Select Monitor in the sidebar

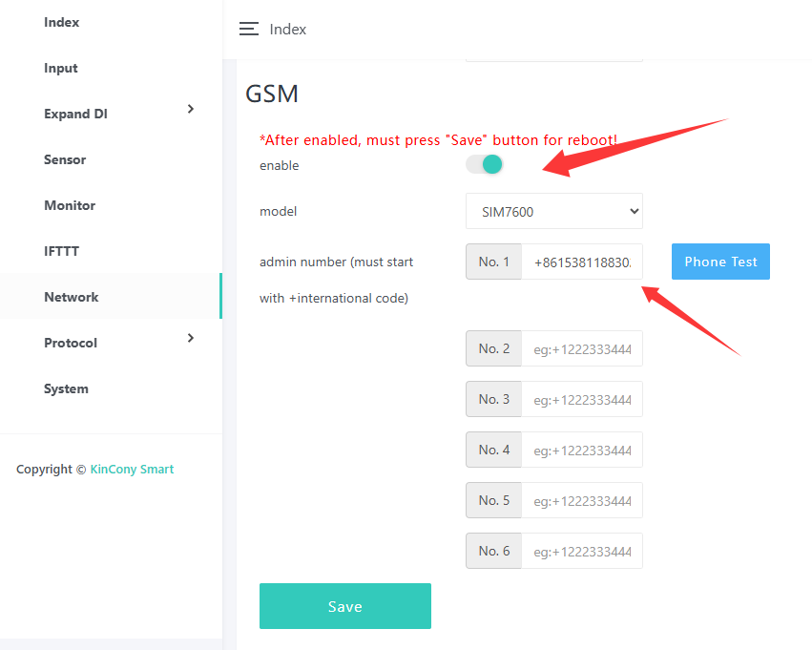coord(70,205)
